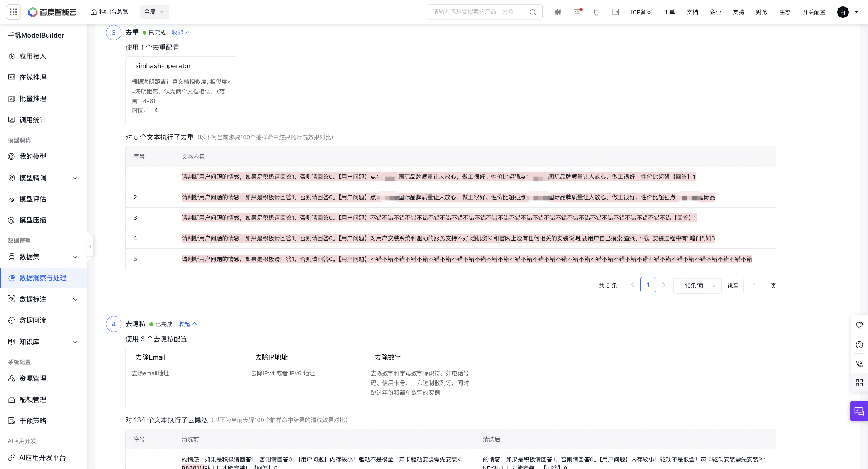The height and width of the screenshot is (469, 868).
Task: Focus the 跳至 page number input
Action: (x=754, y=285)
